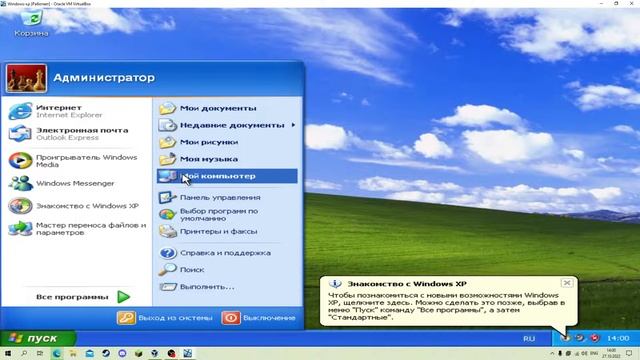Expand Недавние документы submenu
The height and width of the screenshot is (360, 640).
coord(227,125)
